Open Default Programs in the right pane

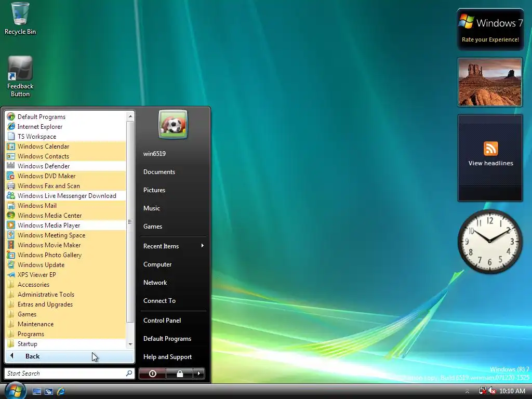(174, 339)
